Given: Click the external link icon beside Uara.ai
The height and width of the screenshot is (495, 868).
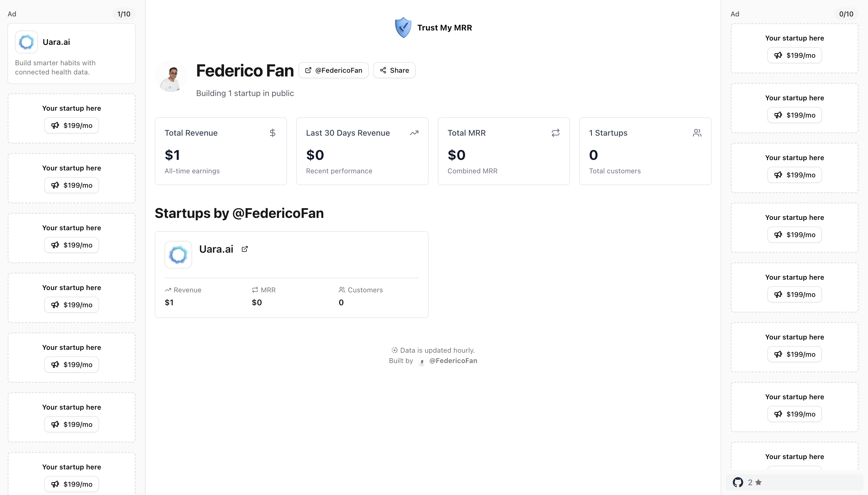Looking at the screenshot, I should coord(244,249).
